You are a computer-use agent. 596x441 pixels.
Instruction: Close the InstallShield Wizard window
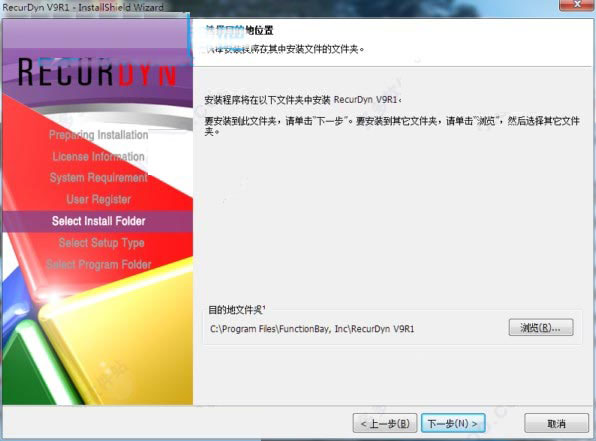click(577, 5)
